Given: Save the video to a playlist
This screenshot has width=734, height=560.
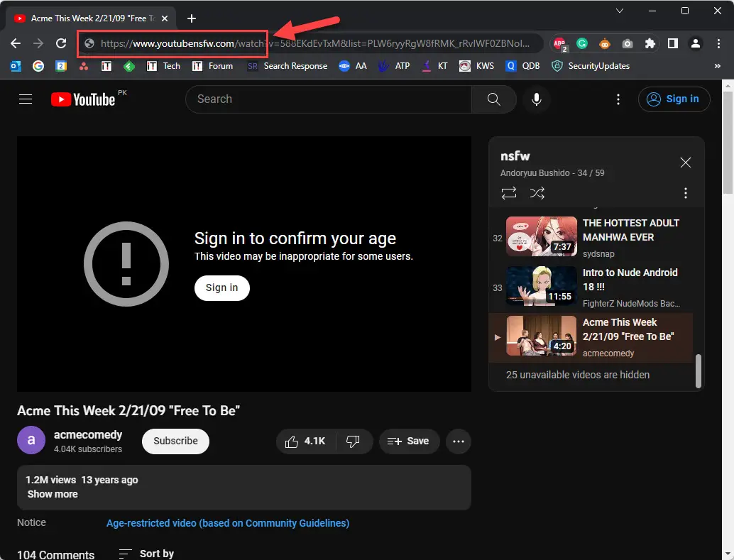Looking at the screenshot, I should coord(409,441).
